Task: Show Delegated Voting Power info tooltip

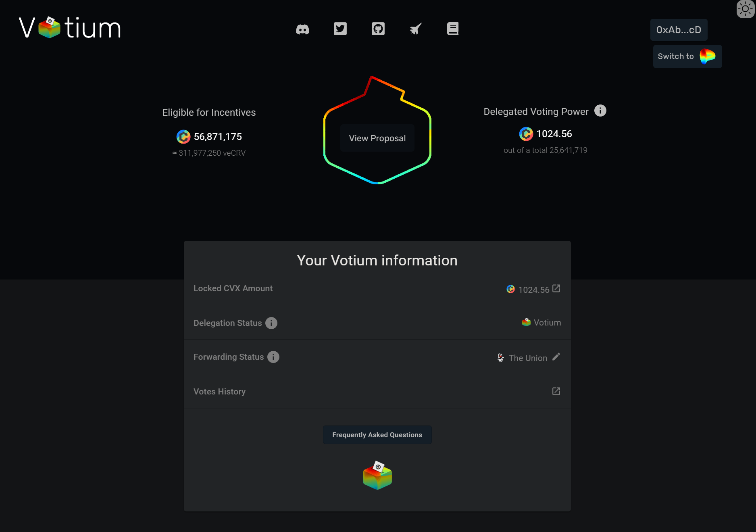Action: (x=600, y=111)
